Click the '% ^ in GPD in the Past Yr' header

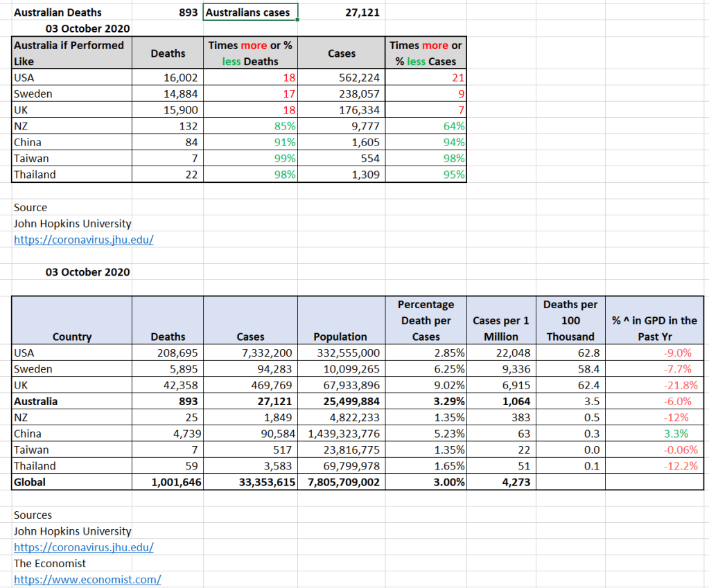[654, 328]
